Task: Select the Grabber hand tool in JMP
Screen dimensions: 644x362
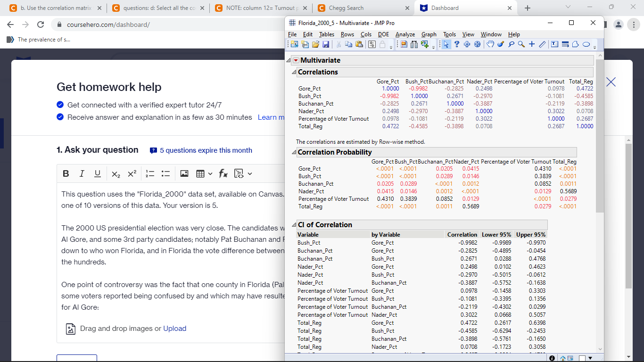Action: coord(490,44)
